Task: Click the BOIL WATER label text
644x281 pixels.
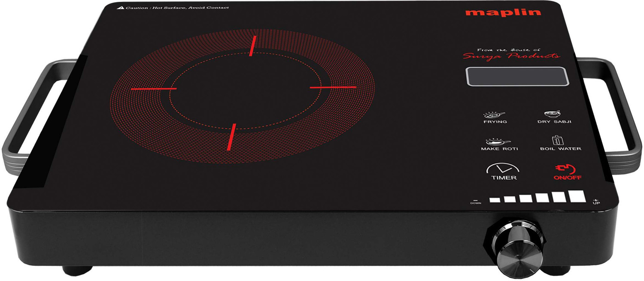Action: [x=561, y=149]
